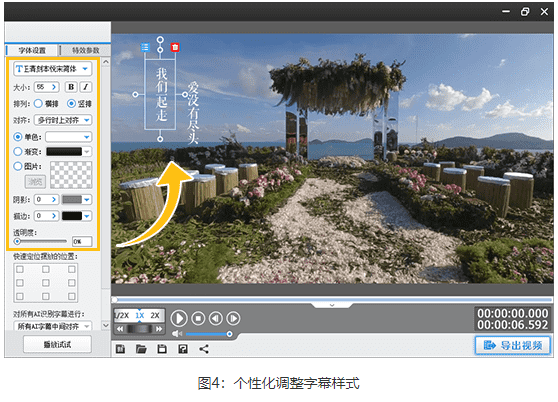Click the transparency percent input field

[x=82, y=242]
